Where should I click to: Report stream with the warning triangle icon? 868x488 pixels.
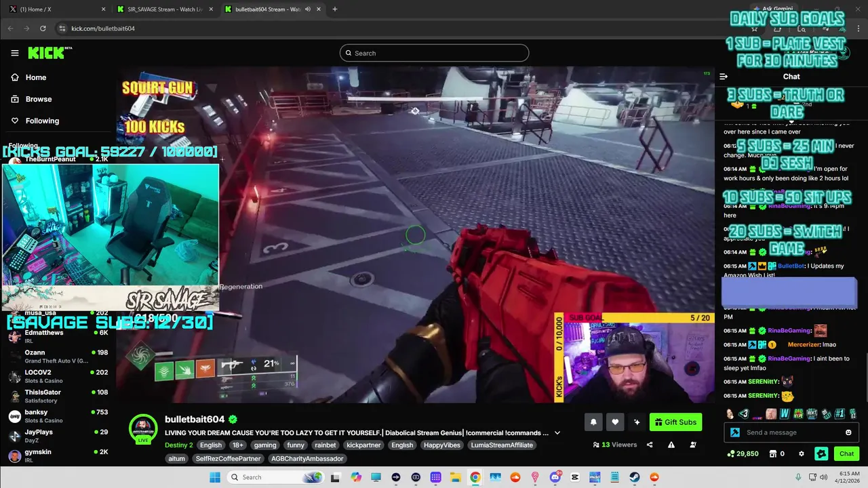(x=671, y=445)
